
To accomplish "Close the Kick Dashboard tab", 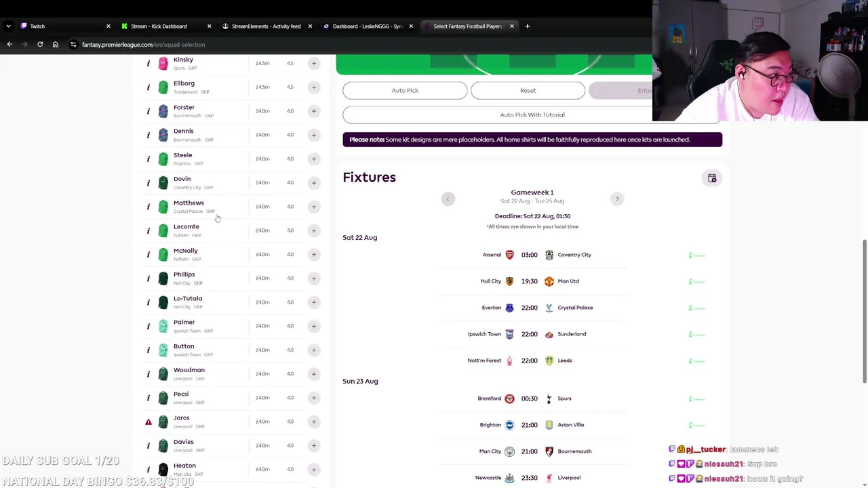I will [x=209, y=26].
